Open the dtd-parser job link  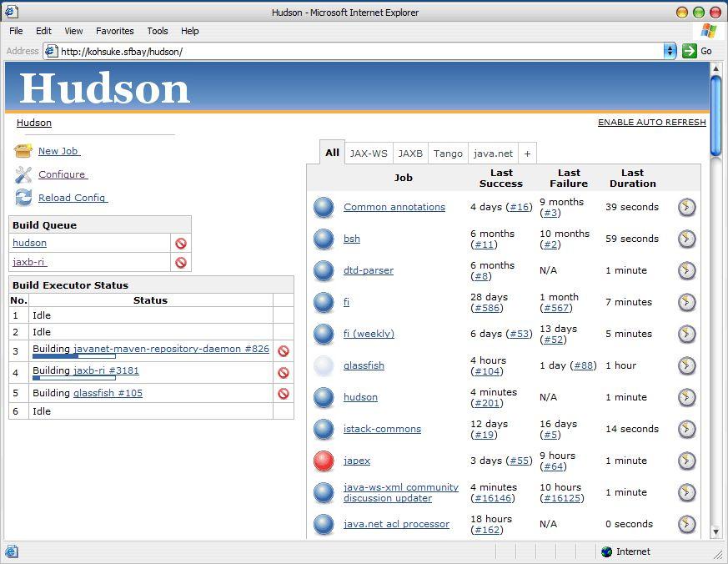(x=369, y=270)
